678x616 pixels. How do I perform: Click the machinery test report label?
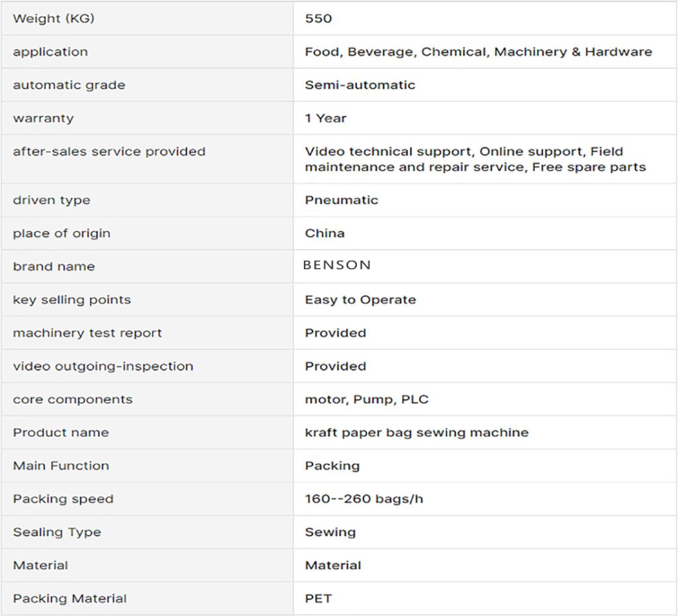coord(87,333)
